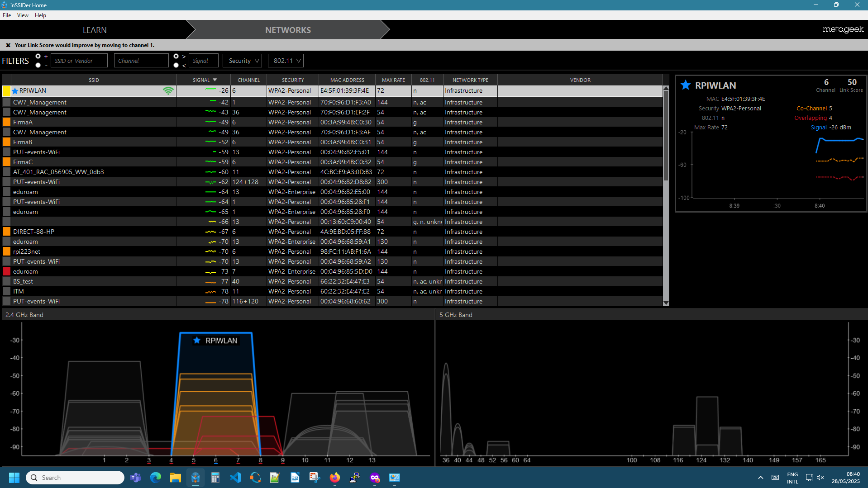The width and height of the screenshot is (868, 488).
Task: Open PuTTY from taskbar
Action: [x=355, y=478]
